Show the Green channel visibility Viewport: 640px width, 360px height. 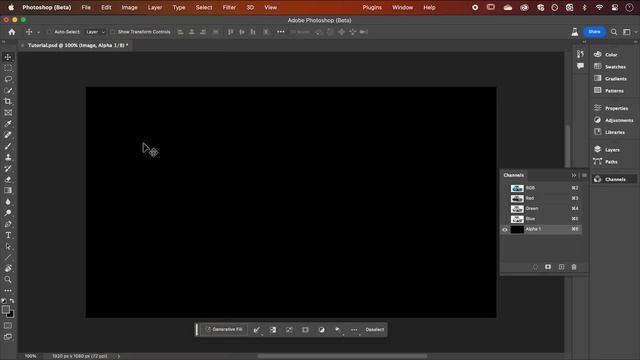(x=505, y=209)
